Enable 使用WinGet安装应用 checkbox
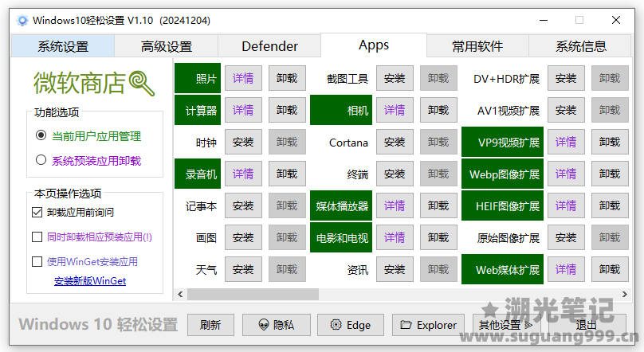 37,261
